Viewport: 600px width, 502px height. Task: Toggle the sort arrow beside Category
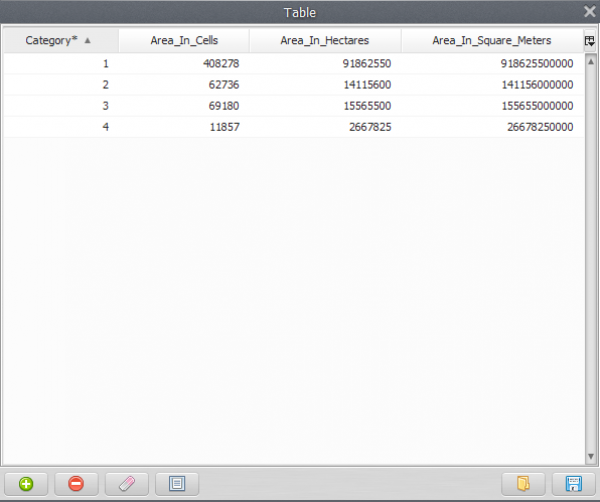[x=88, y=41]
